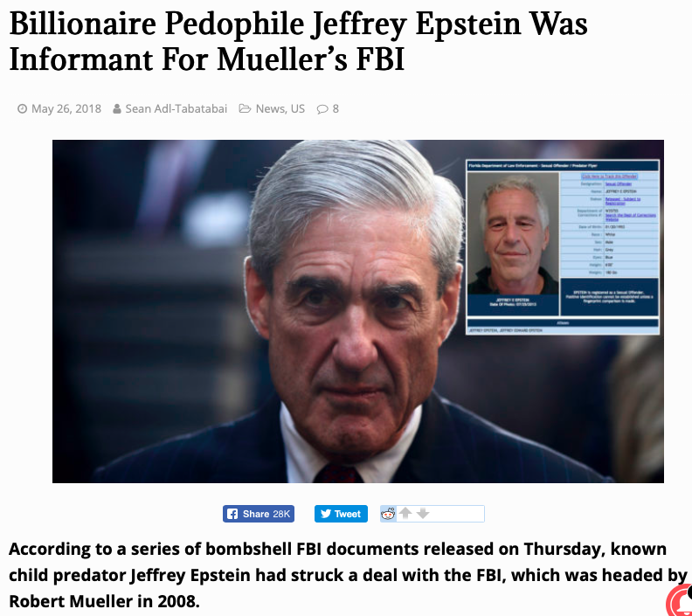This screenshot has height=616, width=692.
Task: Share article on Facebook (28K)
Action: tap(259, 514)
